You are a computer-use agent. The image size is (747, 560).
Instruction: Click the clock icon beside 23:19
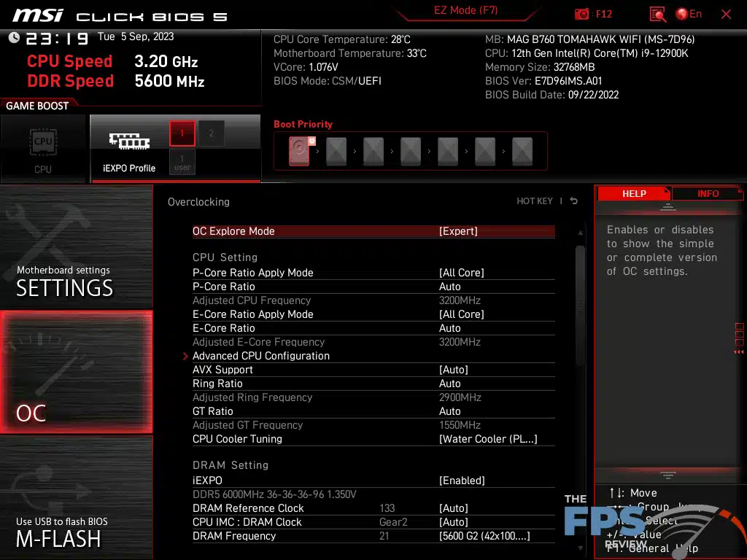pyautogui.click(x=14, y=38)
